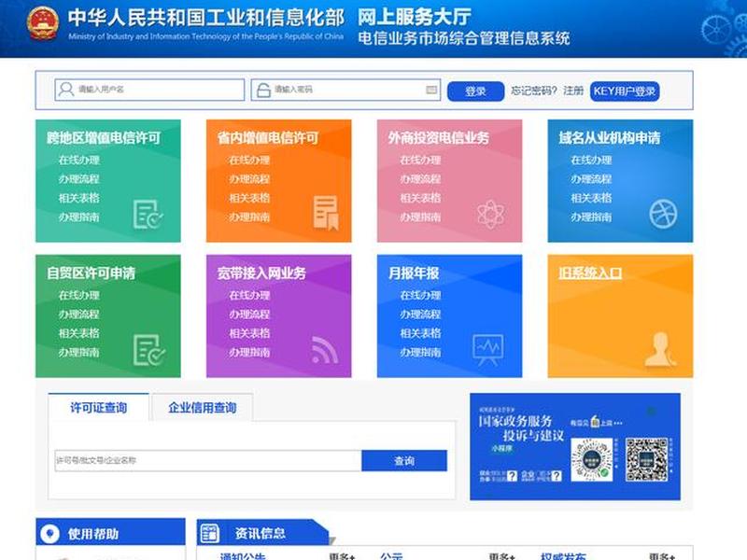This screenshot has width=747, height=560.
Task: Click 办理流程 under 月报年报
Action: [x=421, y=315]
